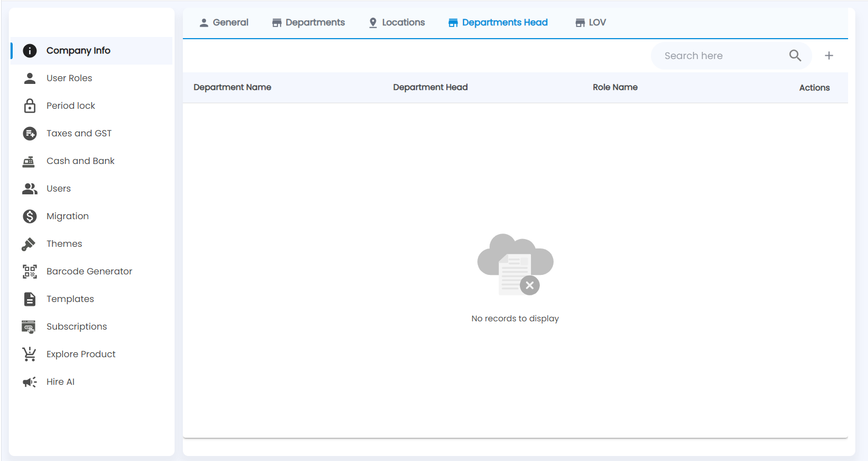The width and height of the screenshot is (868, 461).
Task: Click the Templates document icon
Action: pos(30,299)
